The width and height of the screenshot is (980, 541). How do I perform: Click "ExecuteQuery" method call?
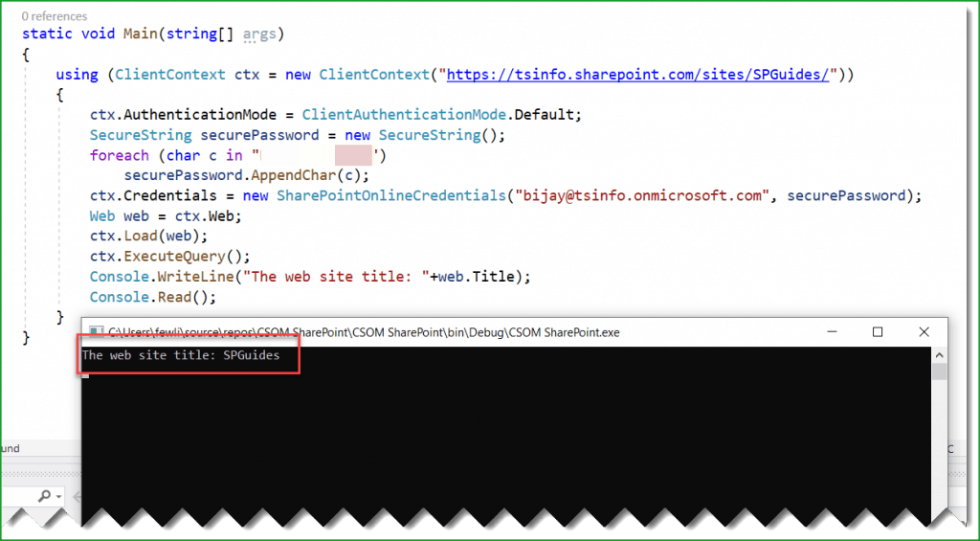coord(174,256)
